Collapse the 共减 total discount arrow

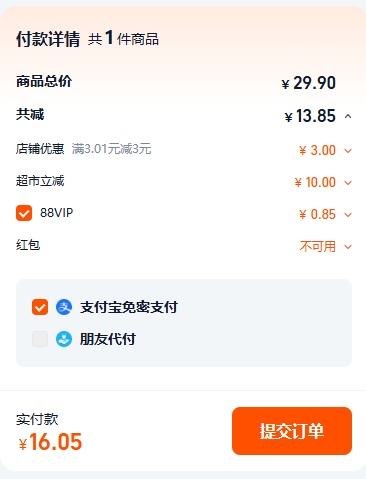(x=348, y=116)
